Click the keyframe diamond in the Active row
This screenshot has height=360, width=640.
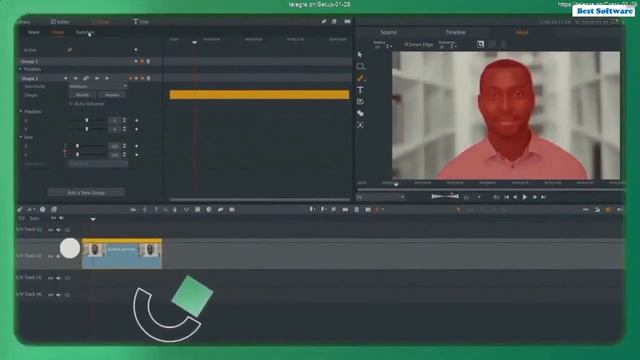tap(136, 50)
